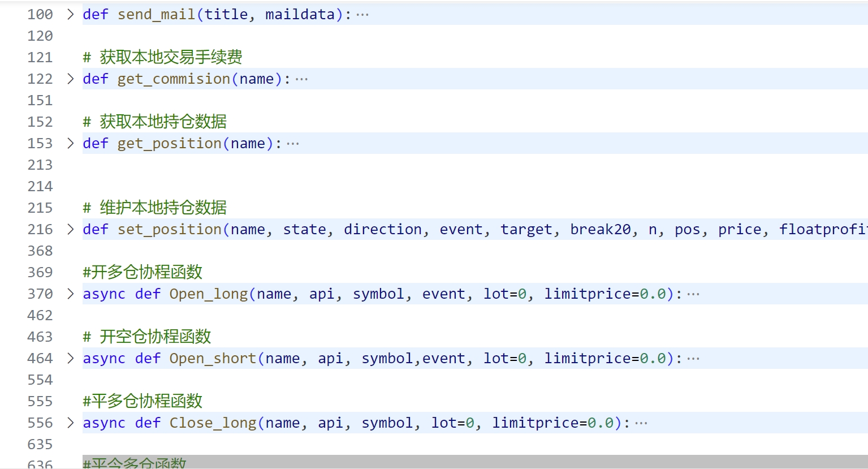Click the function name Open_long
The width and height of the screenshot is (868, 469).
[209, 294]
